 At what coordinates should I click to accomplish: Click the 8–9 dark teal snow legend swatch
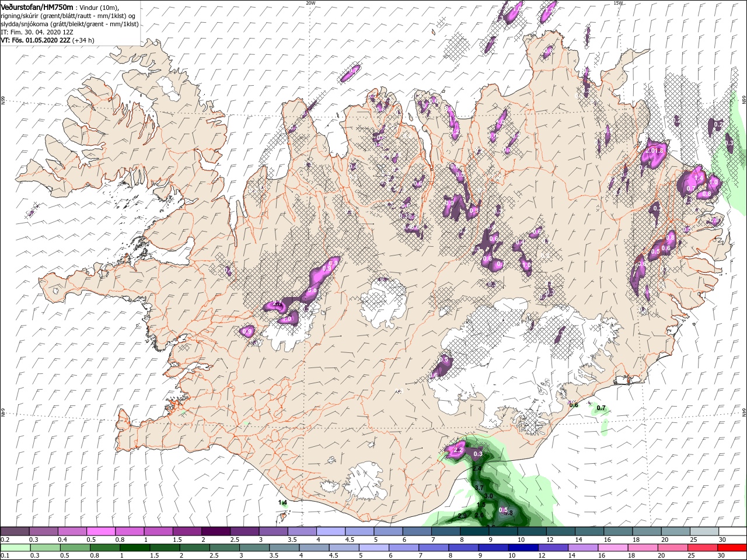[x=474, y=531]
